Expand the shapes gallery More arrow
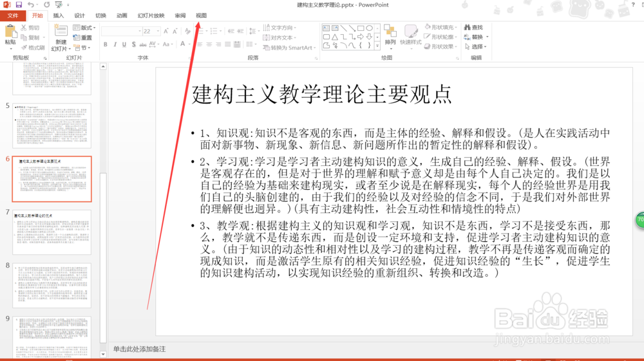The height and width of the screenshot is (361, 644). [x=377, y=46]
